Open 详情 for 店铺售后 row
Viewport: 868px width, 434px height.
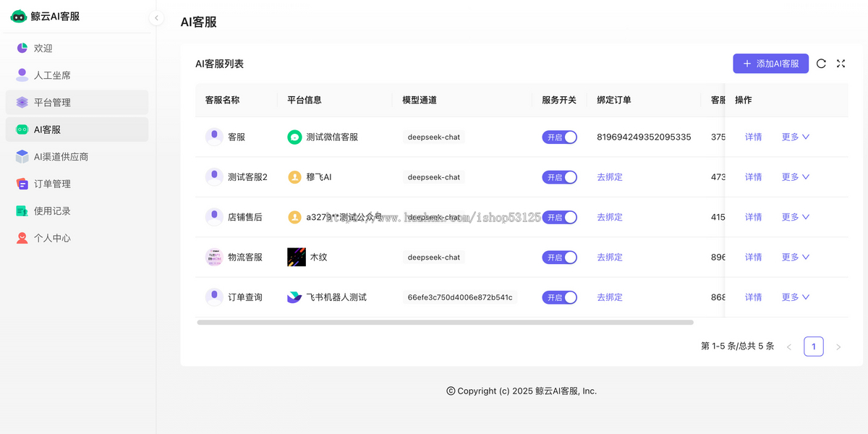[x=753, y=217]
